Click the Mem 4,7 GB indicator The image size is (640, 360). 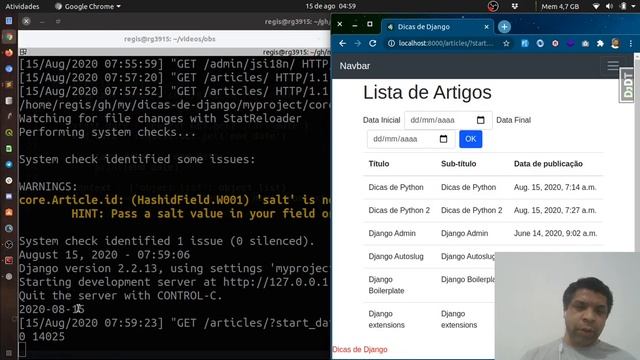point(560,7)
